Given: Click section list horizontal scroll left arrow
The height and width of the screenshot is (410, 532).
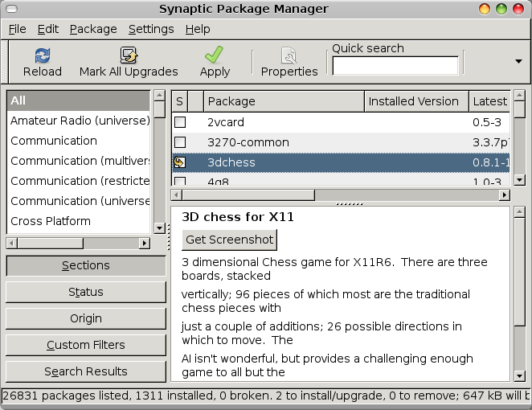Looking at the screenshot, I should (12, 243).
